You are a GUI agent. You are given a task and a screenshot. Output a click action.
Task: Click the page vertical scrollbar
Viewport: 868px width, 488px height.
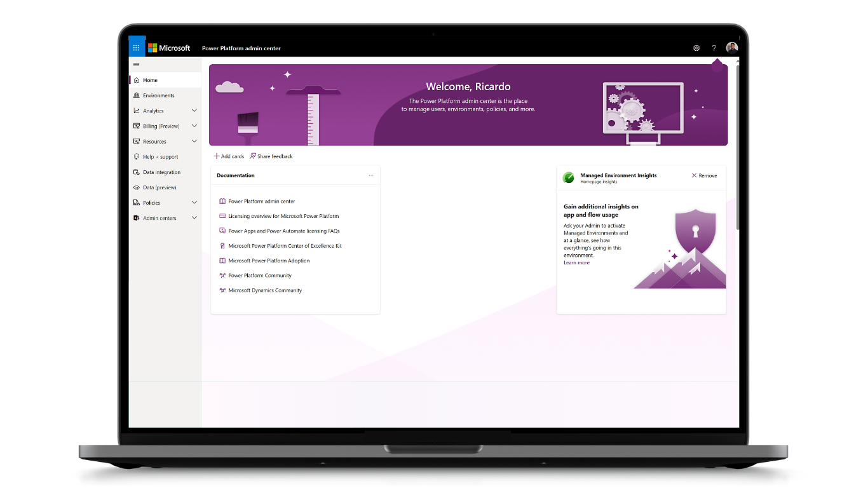coord(737,146)
